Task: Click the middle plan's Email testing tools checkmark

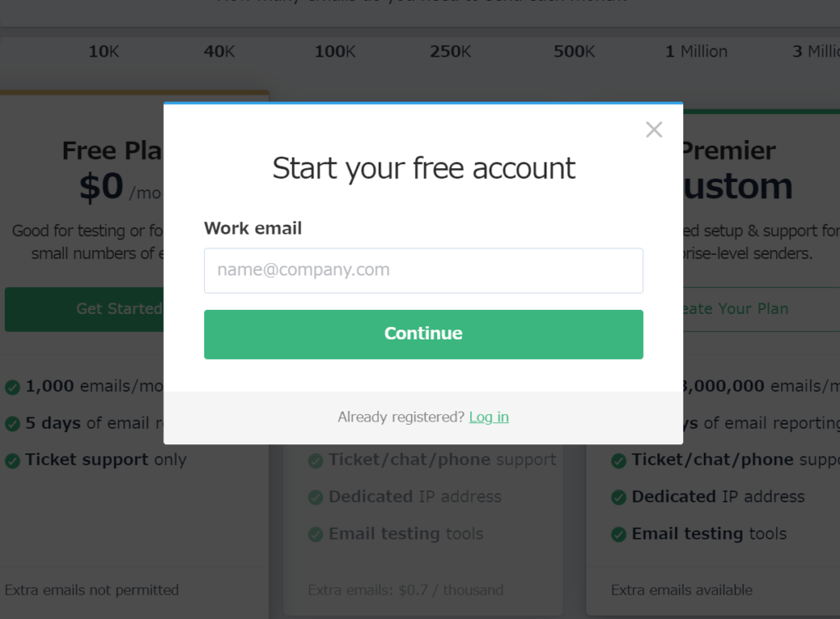Action: (x=316, y=535)
